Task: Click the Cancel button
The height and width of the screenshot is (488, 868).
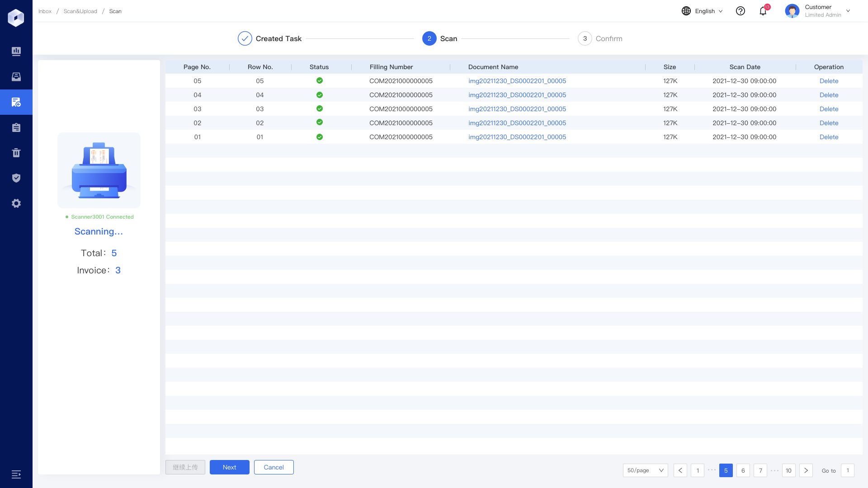Action: point(274,467)
